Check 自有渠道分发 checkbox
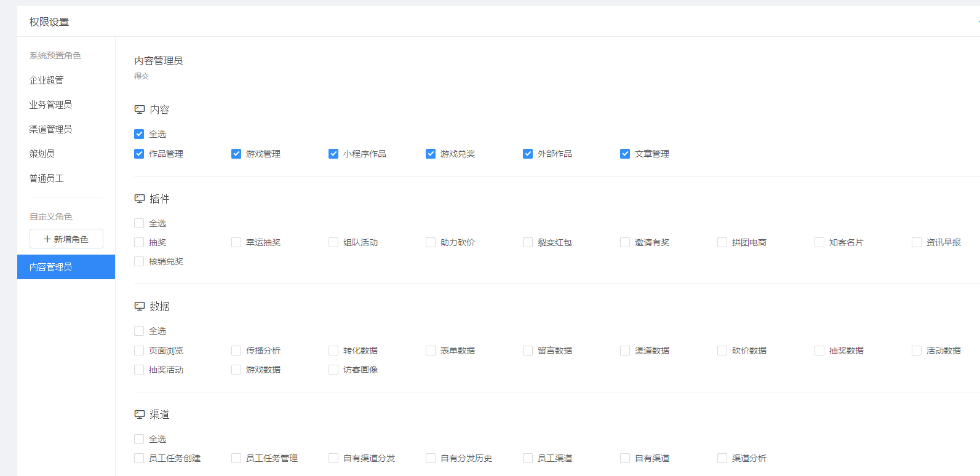Viewport: 980px width, 476px height. (333, 458)
